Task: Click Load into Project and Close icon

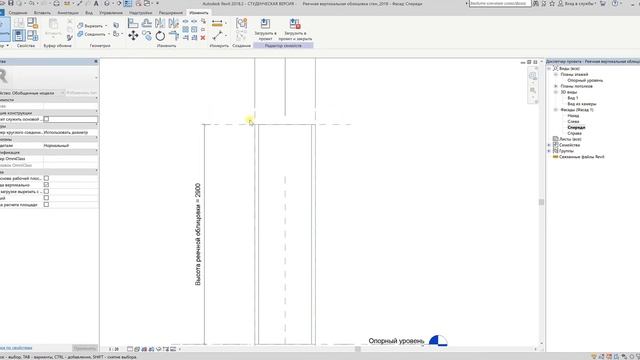Action: pos(295,24)
